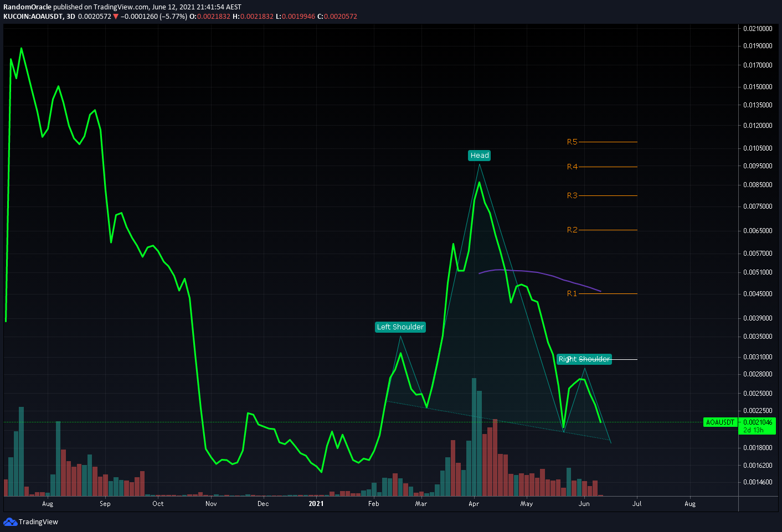Viewport: 782px width, 532px height.
Task: Click the Oct label on time axis
Action: point(158,504)
